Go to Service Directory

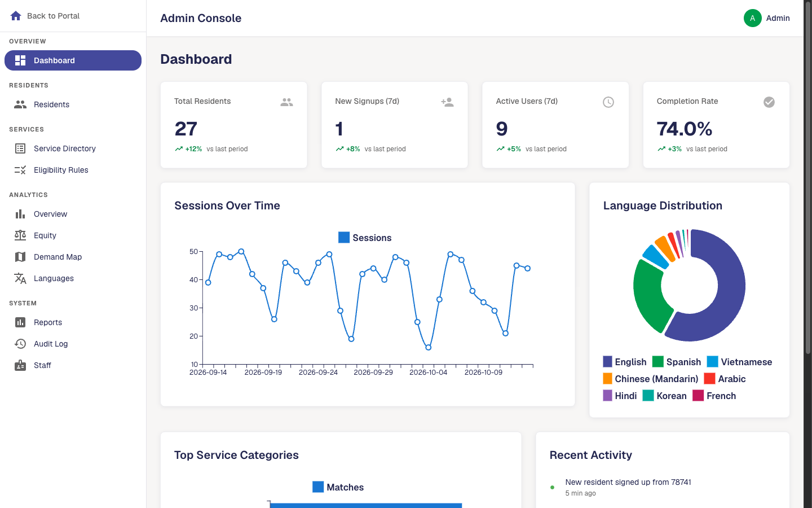click(x=73, y=148)
